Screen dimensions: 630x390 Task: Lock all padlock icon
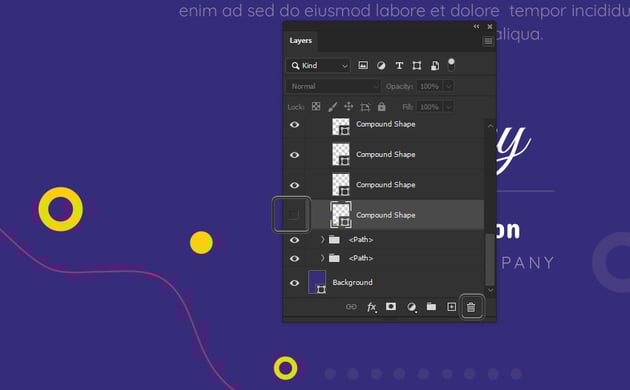coord(381,106)
